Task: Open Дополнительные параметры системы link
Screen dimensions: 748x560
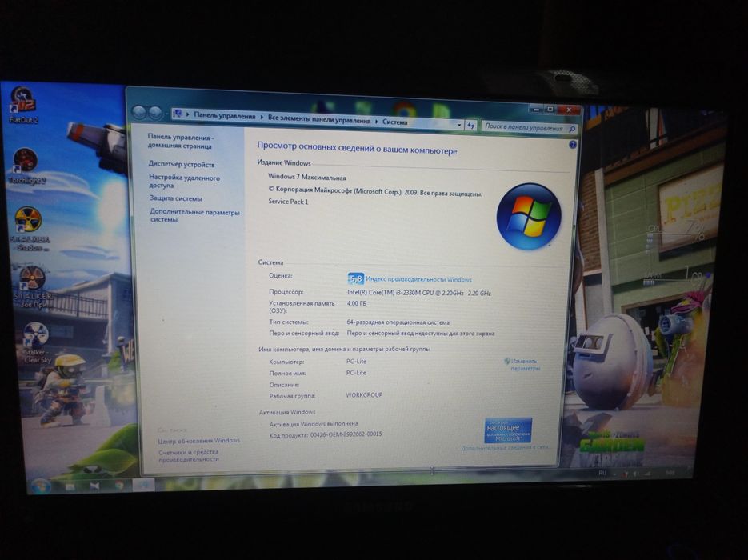Action: pyautogui.click(x=194, y=216)
